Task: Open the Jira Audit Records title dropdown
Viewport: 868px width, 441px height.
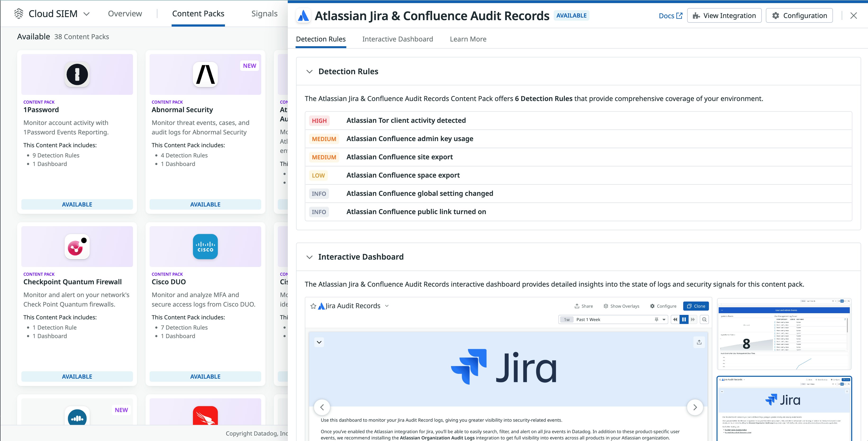Action: pyautogui.click(x=387, y=306)
